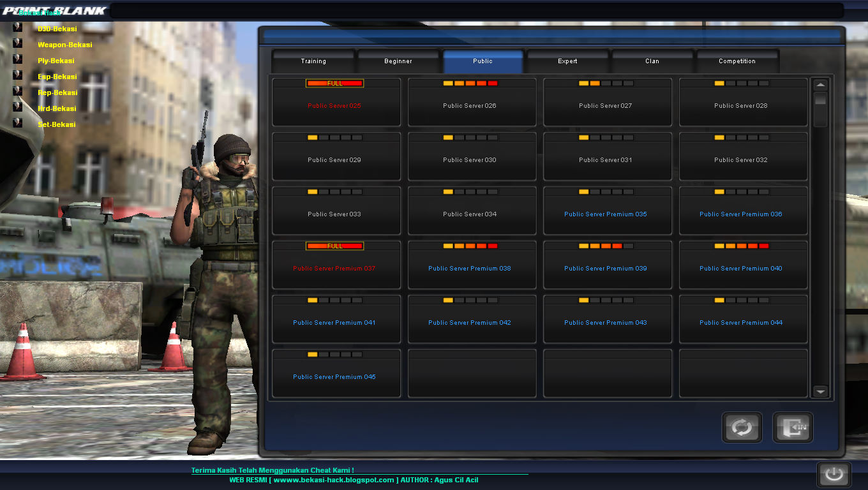Click the channel enter icon with IN arrow
Viewport: 868px width, 490px height.
pos(793,427)
